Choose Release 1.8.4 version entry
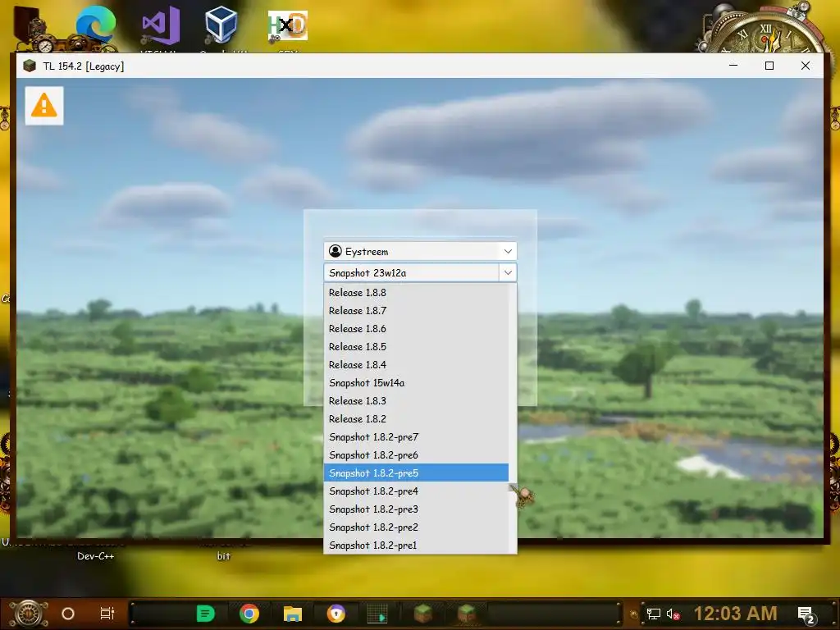Image resolution: width=840 pixels, height=630 pixels. pyautogui.click(x=416, y=365)
